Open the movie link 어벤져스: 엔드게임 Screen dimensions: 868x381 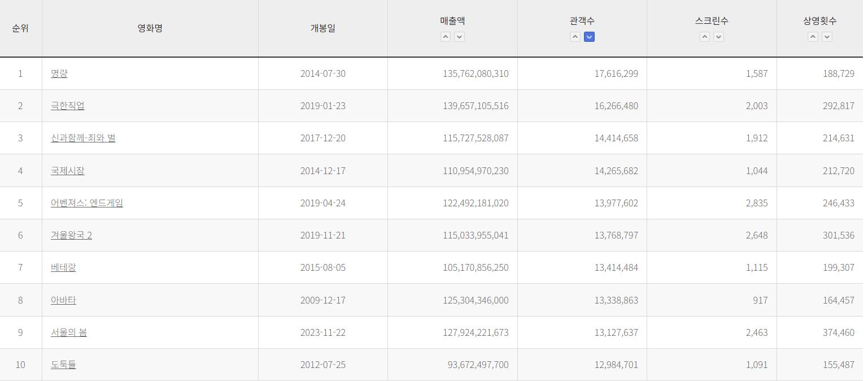click(87, 203)
